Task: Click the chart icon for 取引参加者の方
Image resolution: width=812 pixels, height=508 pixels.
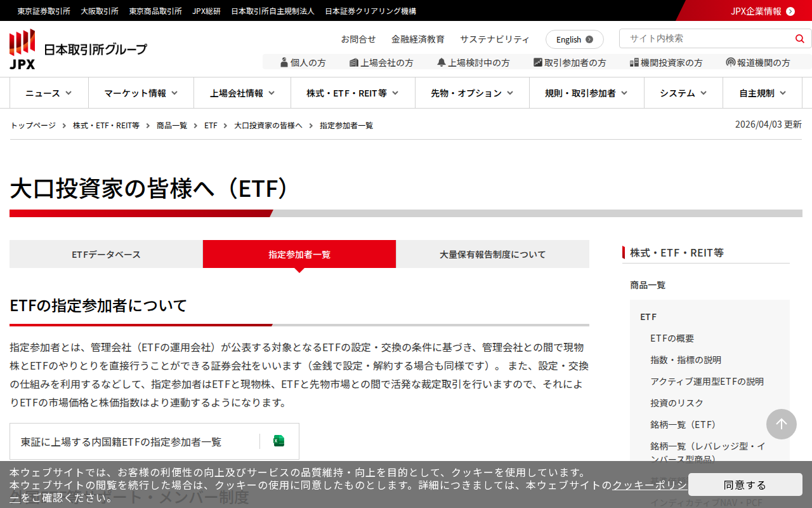Action: pyautogui.click(x=538, y=62)
